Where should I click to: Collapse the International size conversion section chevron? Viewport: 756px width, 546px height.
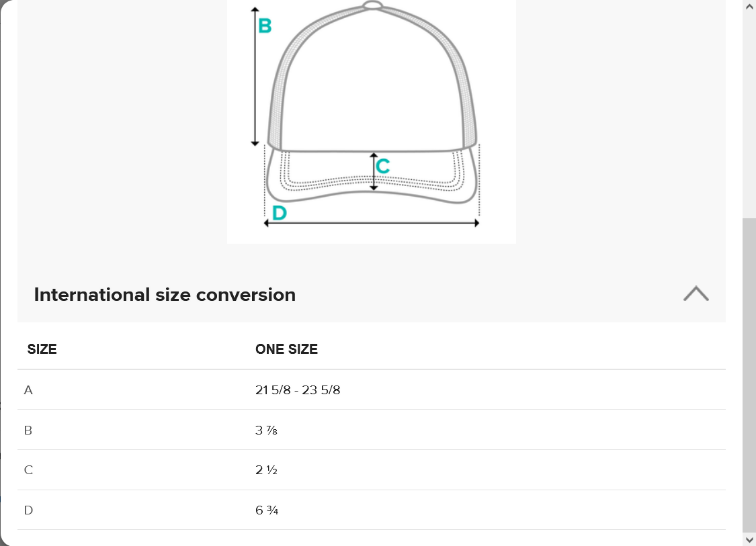point(696,294)
